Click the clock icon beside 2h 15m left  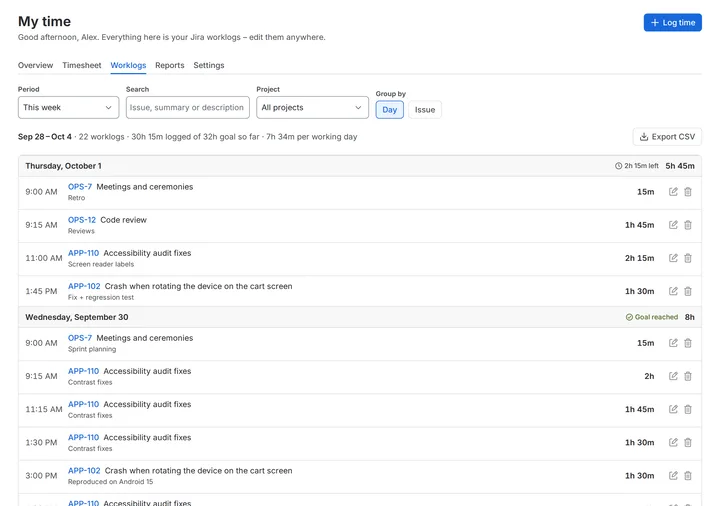619,166
